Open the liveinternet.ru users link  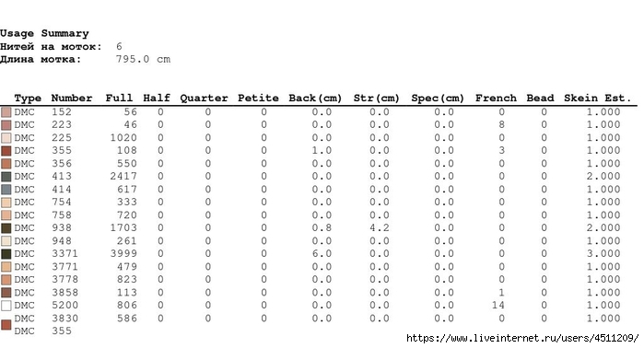pyautogui.click(x=522, y=338)
